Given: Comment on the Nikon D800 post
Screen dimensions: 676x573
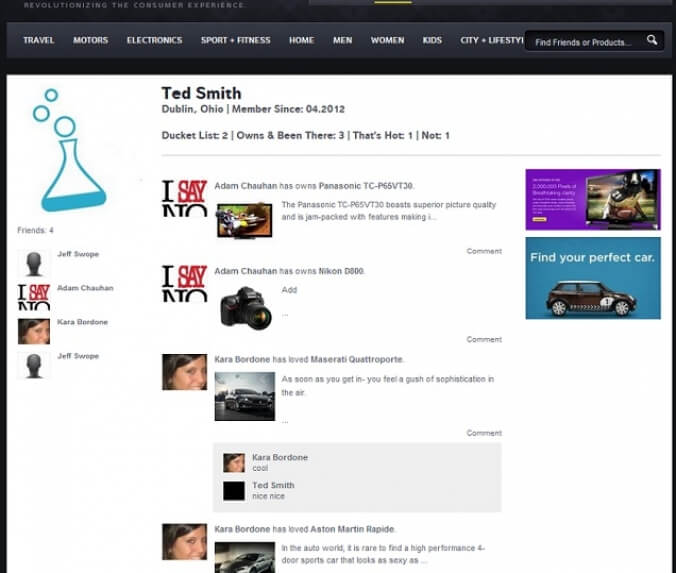Looking at the screenshot, I should (x=484, y=340).
